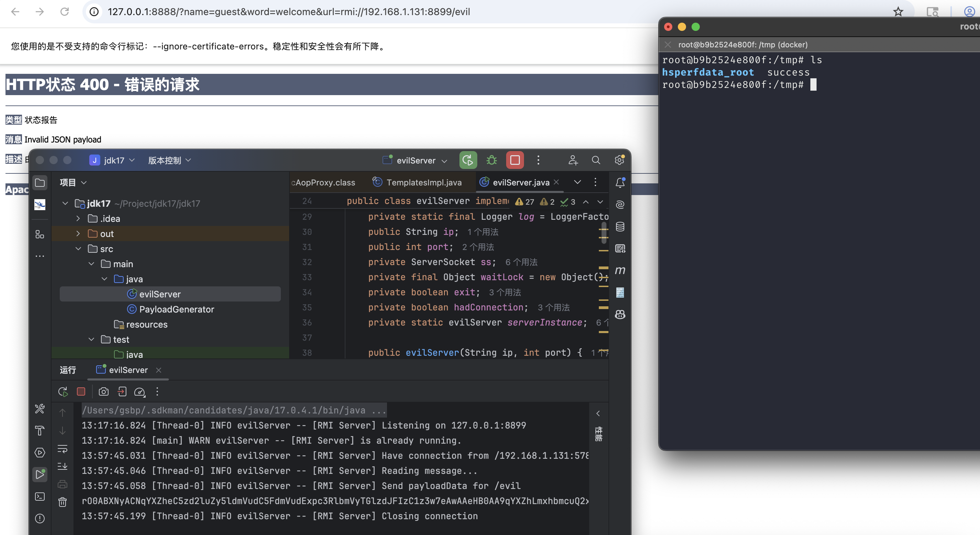The height and width of the screenshot is (535, 980).
Task: Open Search Everywhere magnifier in IDE
Action: point(596,160)
